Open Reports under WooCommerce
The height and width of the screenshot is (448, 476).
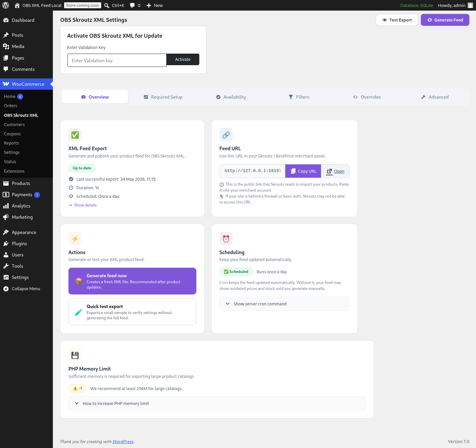(11, 143)
